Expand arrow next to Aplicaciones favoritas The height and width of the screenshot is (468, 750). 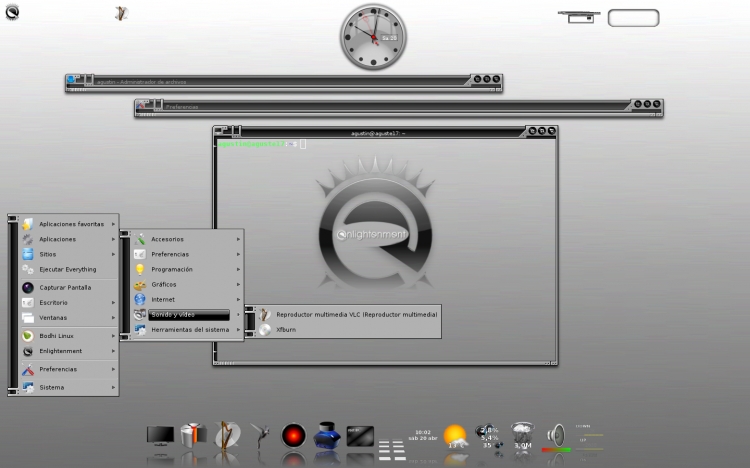113,224
